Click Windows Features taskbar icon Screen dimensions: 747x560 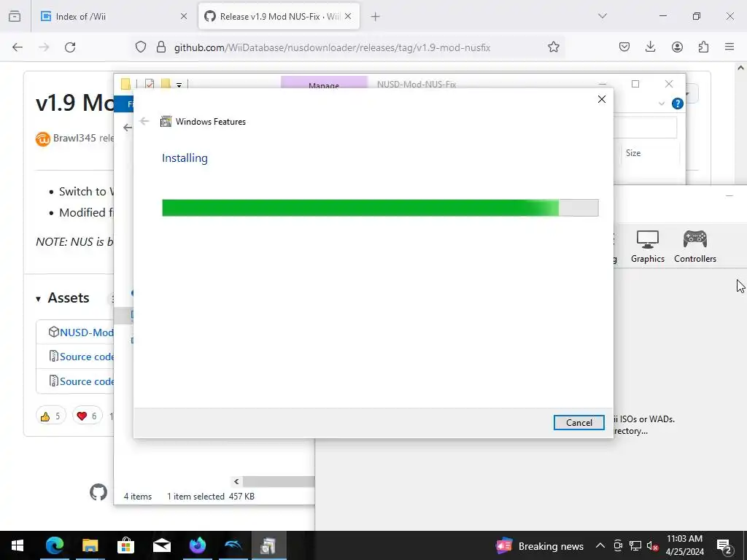[268, 545]
